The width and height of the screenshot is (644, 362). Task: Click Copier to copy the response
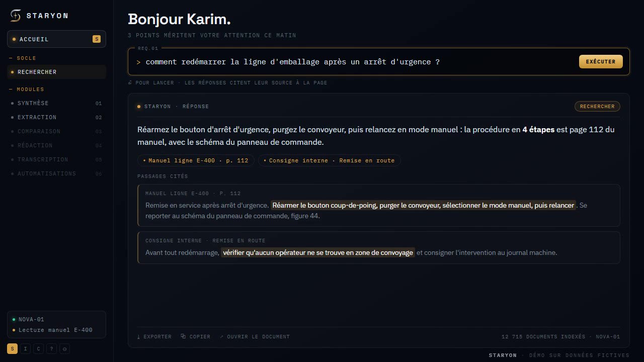click(196, 336)
